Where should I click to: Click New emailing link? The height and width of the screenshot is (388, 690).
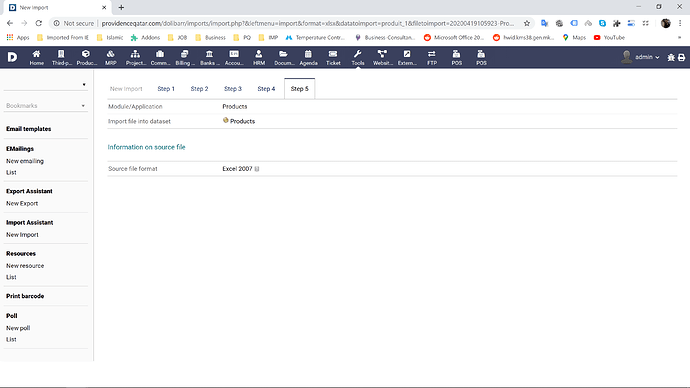[25, 161]
